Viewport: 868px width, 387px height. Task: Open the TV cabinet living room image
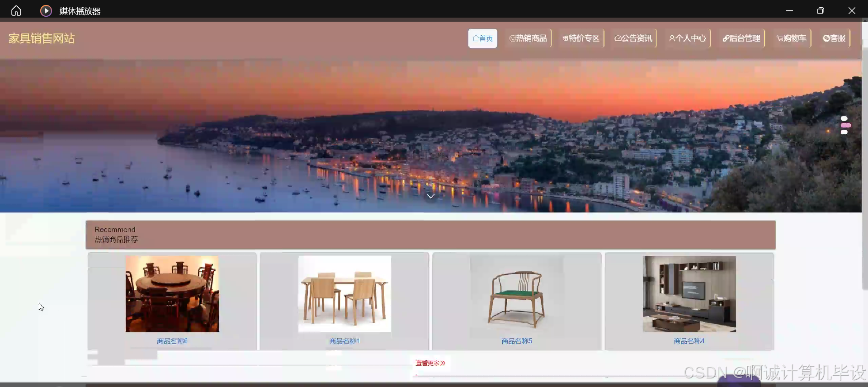click(689, 294)
